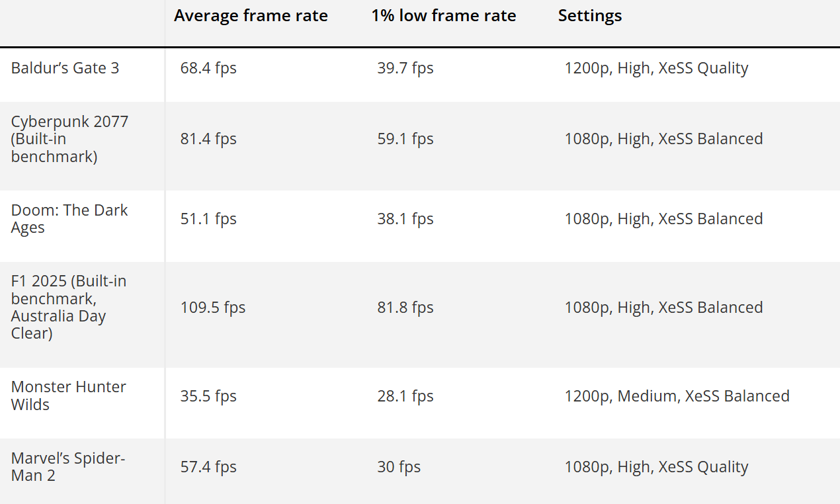
Task: Select Baldur's Gate 3 settings text
Action: 656,68
